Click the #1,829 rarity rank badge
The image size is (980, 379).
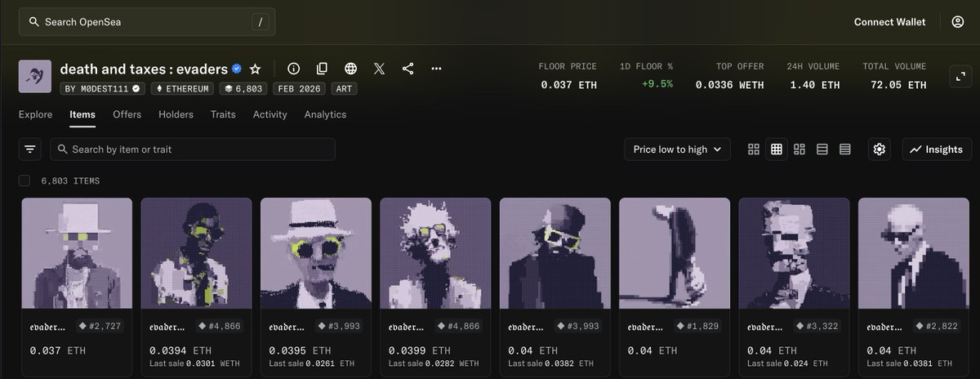pyautogui.click(x=698, y=326)
